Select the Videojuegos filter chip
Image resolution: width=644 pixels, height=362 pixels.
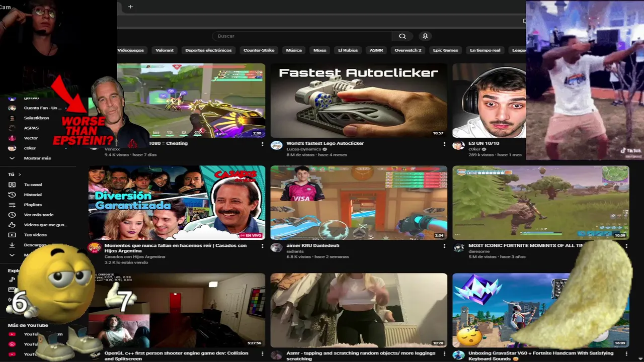[131, 50]
